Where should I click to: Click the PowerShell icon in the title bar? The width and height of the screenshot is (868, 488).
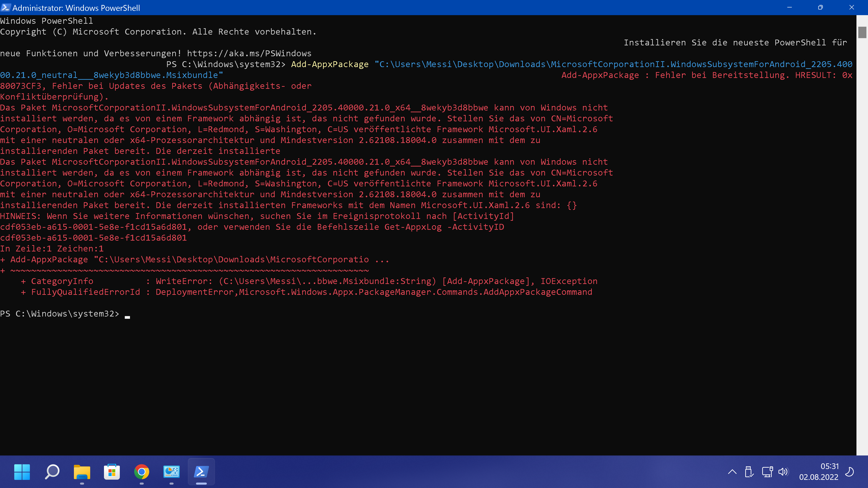(x=5, y=7)
